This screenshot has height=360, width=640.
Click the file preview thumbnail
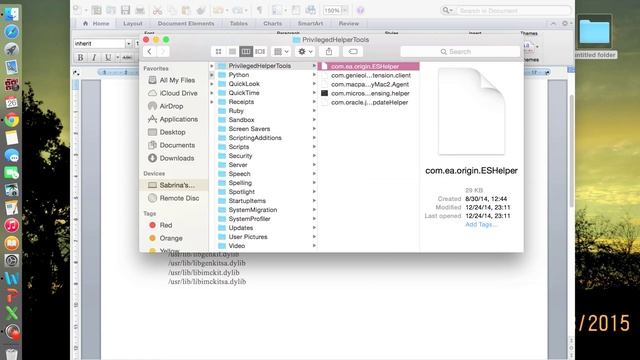[471, 111]
